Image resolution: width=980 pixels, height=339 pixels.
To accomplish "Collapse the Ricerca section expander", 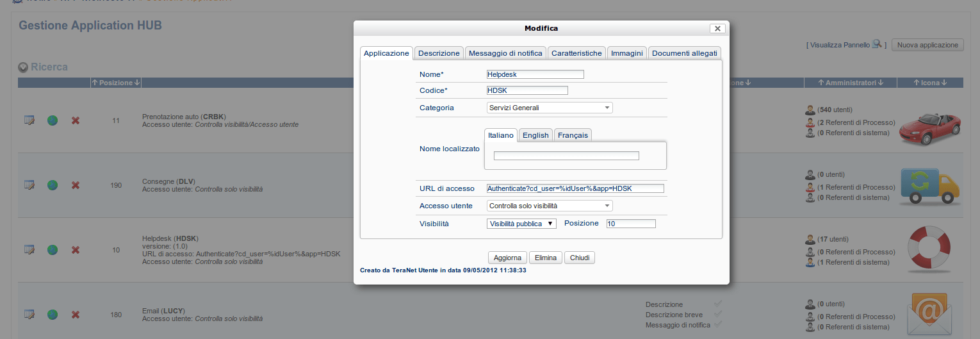I will (24, 67).
